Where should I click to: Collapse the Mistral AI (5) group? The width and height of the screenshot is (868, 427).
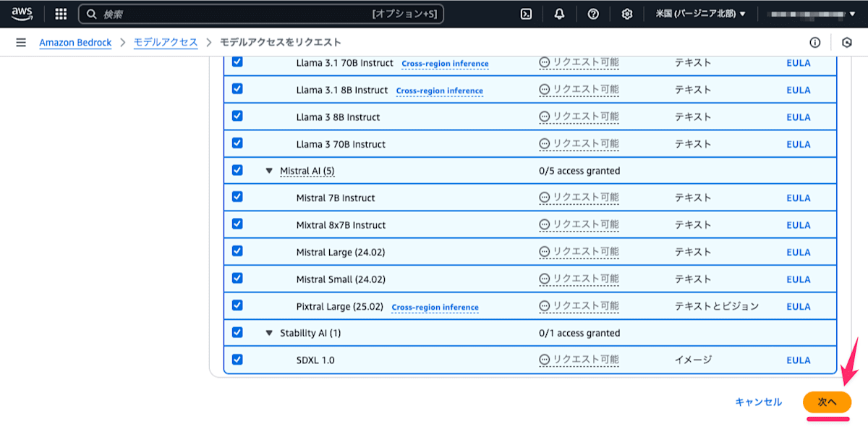pyautogui.click(x=269, y=172)
